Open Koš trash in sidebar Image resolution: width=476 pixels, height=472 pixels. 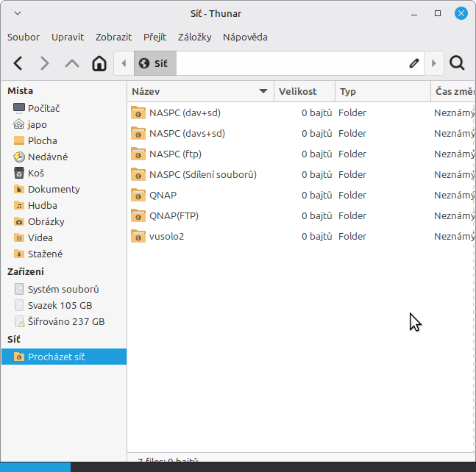tap(35, 173)
